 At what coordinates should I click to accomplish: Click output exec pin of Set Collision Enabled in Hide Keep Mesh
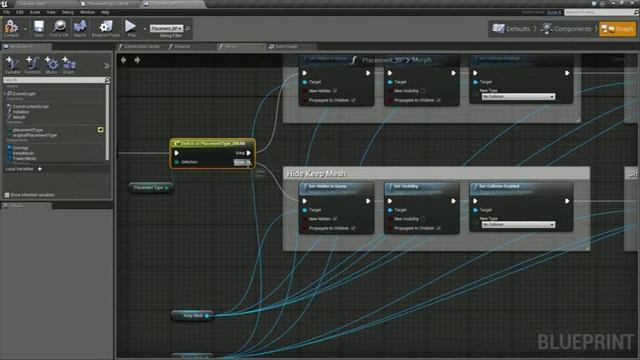(x=567, y=201)
